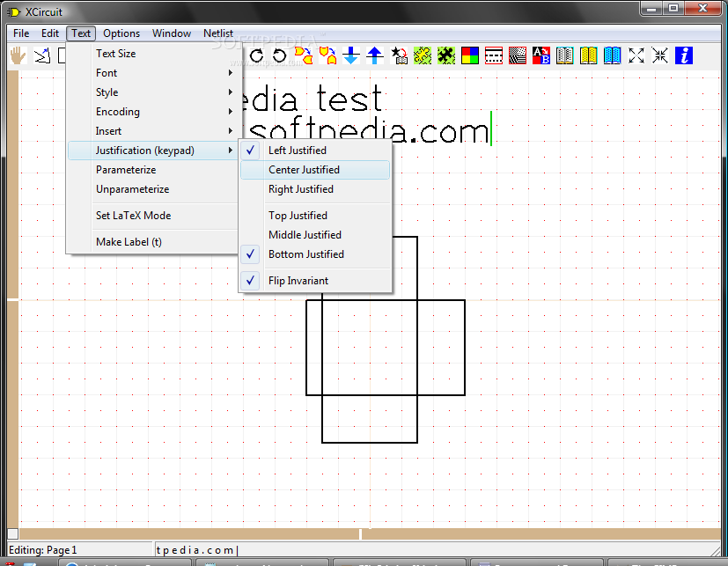This screenshot has height=566, width=728.
Task: Expand Justification (keypad) submenu
Action: 152,151
